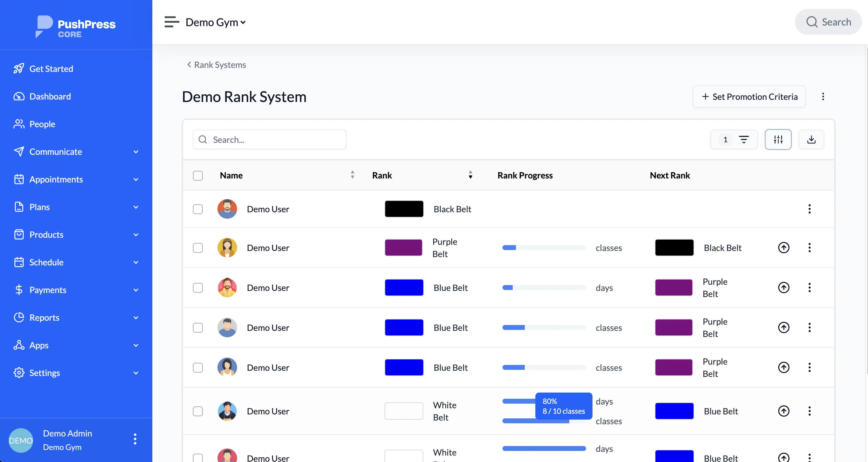
Task: Open the People section in the sidebar
Action: point(42,124)
